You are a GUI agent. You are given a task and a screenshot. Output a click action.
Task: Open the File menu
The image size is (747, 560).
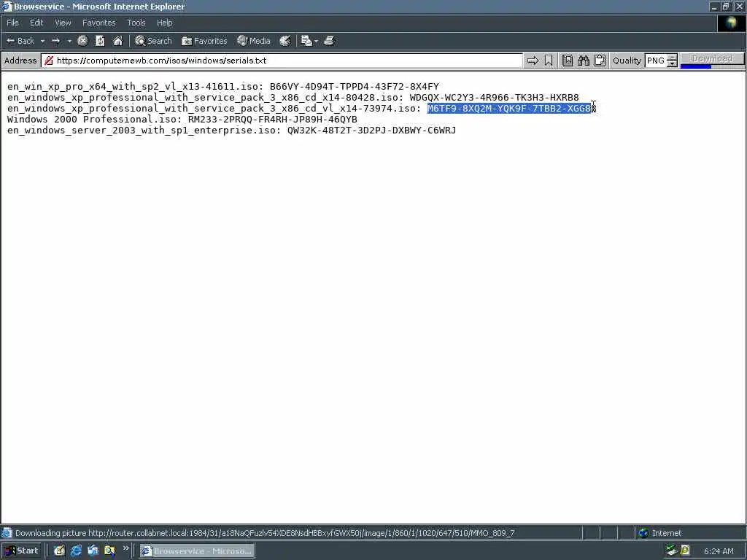pos(12,23)
